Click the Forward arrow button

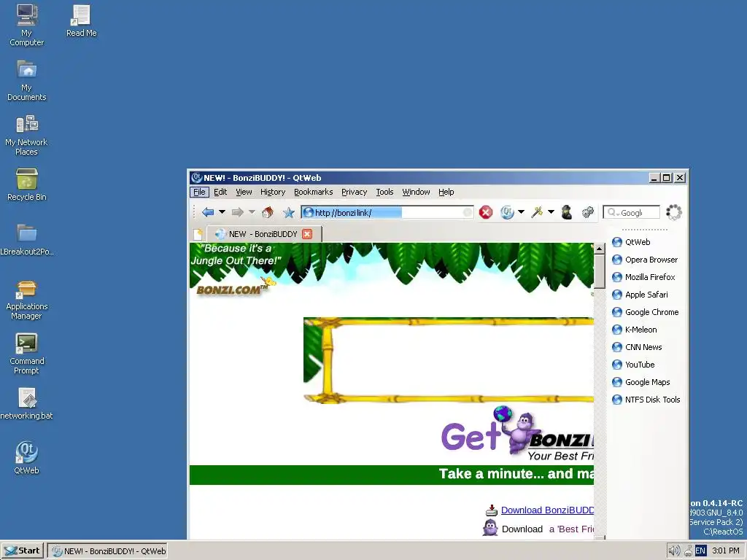[x=237, y=212]
